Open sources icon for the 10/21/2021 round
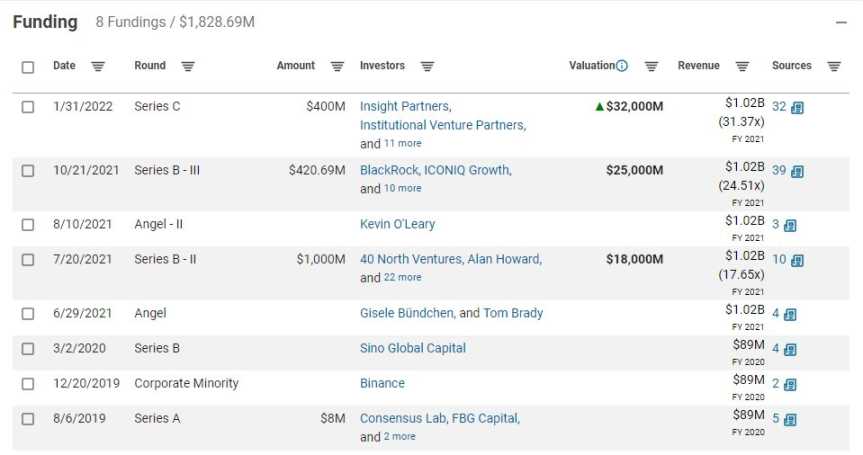The image size is (863, 455). pyautogui.click(x=797, y=172)
